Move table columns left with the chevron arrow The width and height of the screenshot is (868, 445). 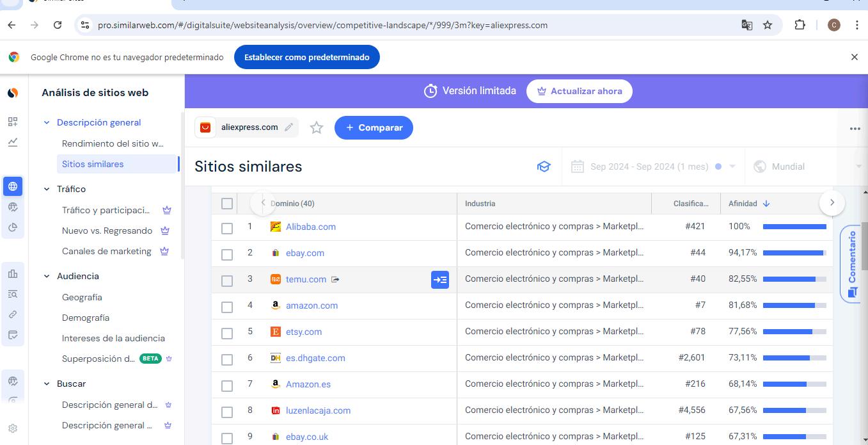(x=263, y=202)
